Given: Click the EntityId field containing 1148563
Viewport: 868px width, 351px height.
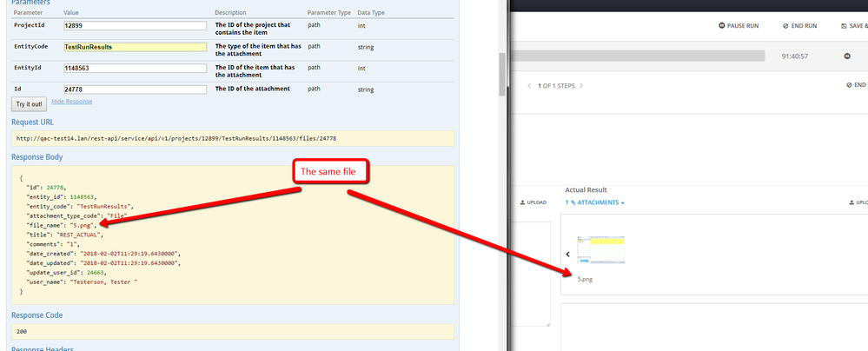Looking at the screenshot, I should tap(135, 68).
